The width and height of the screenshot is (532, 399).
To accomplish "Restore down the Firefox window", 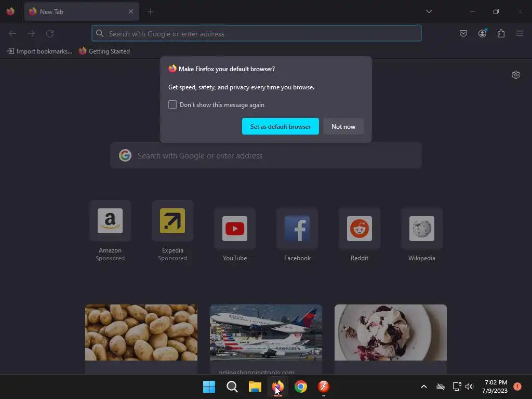I will pos(496,11).
